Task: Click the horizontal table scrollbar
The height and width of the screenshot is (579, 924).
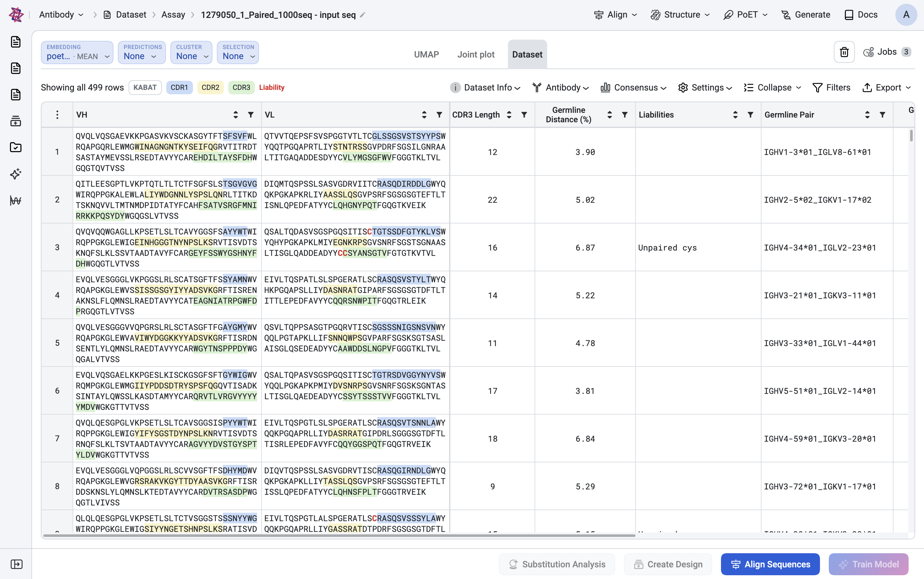Action: [x=339, y=535]
